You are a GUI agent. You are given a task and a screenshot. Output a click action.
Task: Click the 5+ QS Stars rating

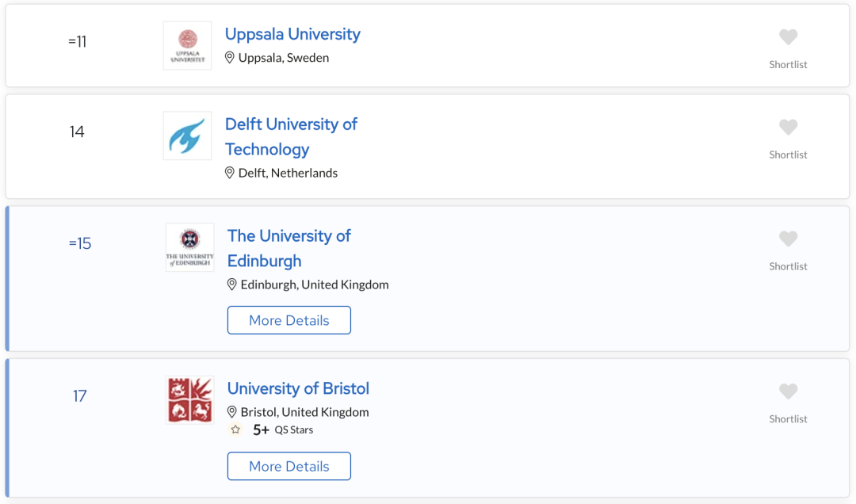283,430
